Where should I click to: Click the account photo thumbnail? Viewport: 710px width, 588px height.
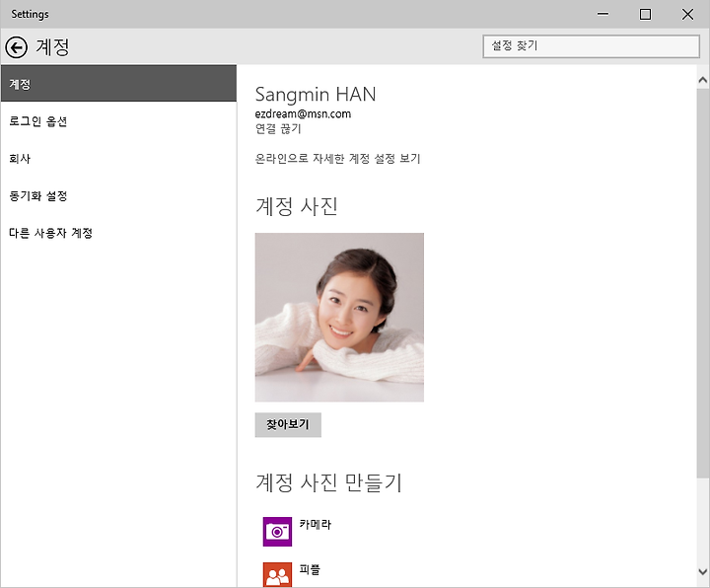tap(339, 317)
